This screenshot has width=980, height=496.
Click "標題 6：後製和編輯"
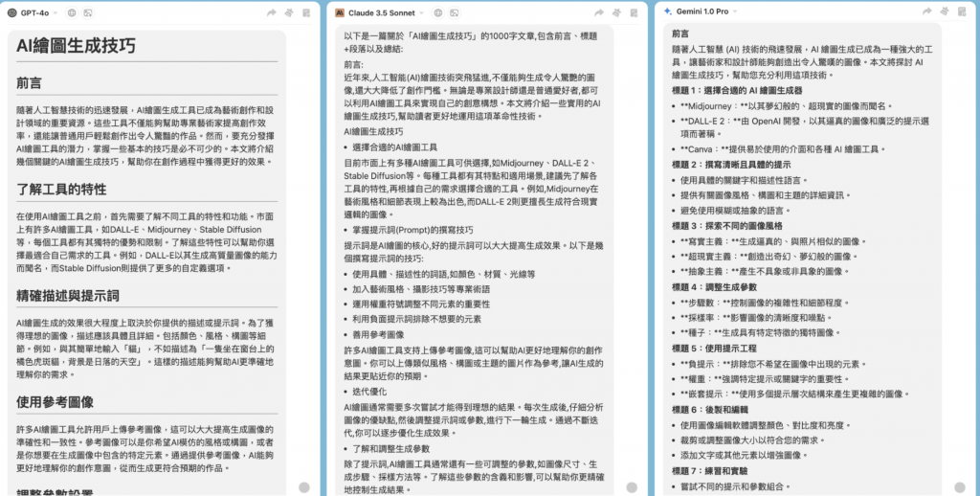[710, 410]
